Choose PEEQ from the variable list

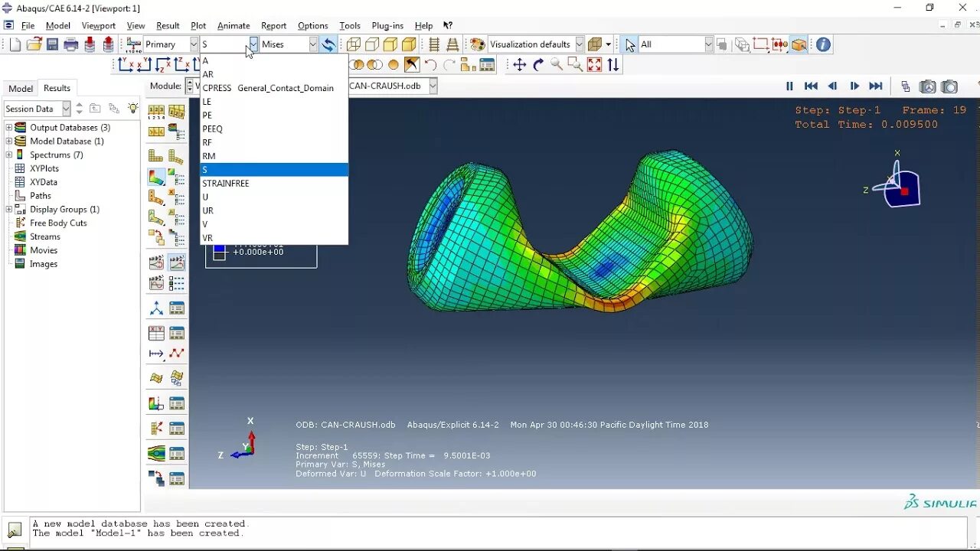click(x=274, y=129)
